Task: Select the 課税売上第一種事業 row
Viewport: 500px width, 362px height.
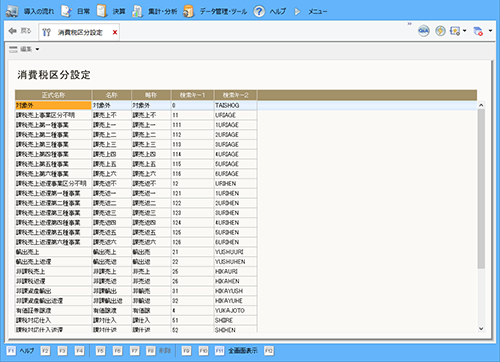Action: [x=136, y=125]
